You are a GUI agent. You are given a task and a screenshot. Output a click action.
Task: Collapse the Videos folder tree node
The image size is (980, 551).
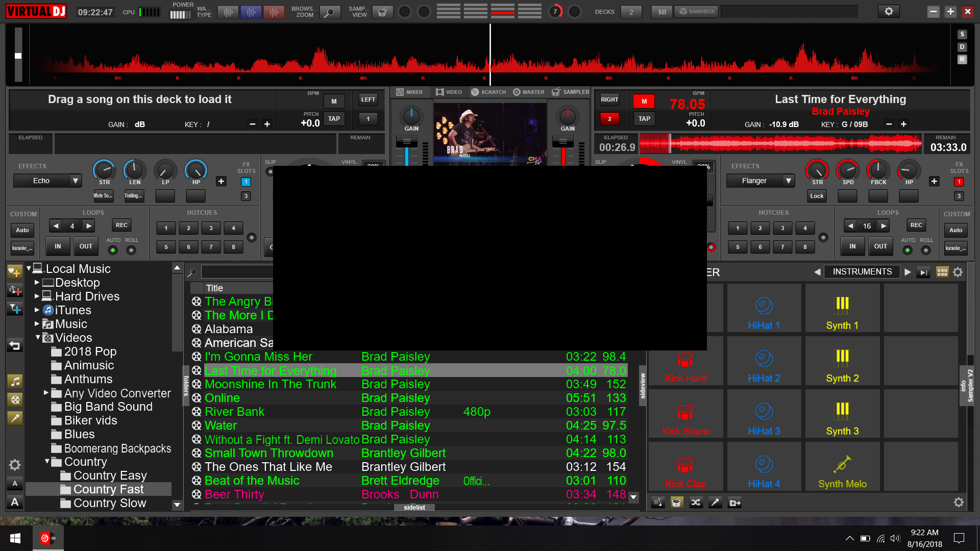point(38,337)
